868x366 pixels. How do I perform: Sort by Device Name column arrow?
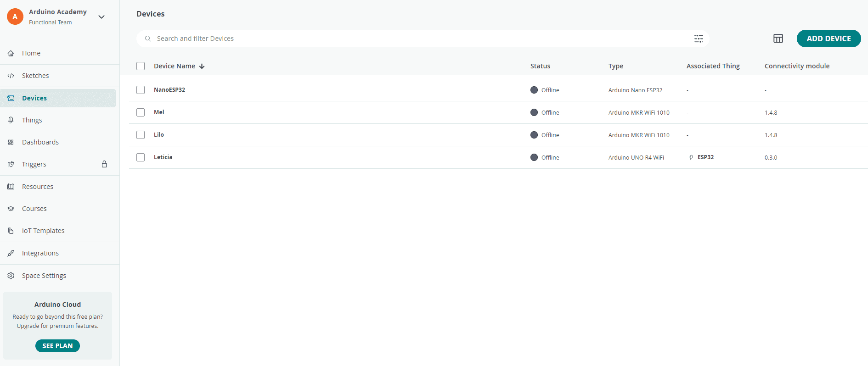click(x=202, y=66)
